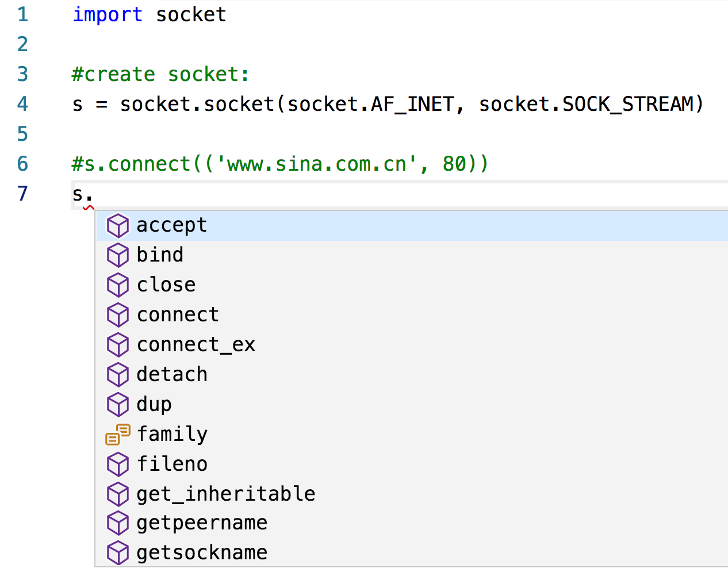Click the cube icon beside close

pos(118,285)
